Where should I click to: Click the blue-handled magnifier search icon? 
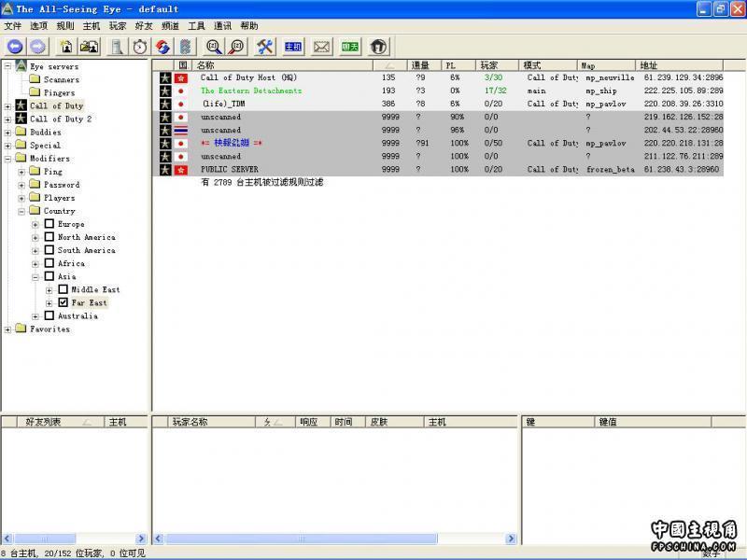(x=214, y=46)
